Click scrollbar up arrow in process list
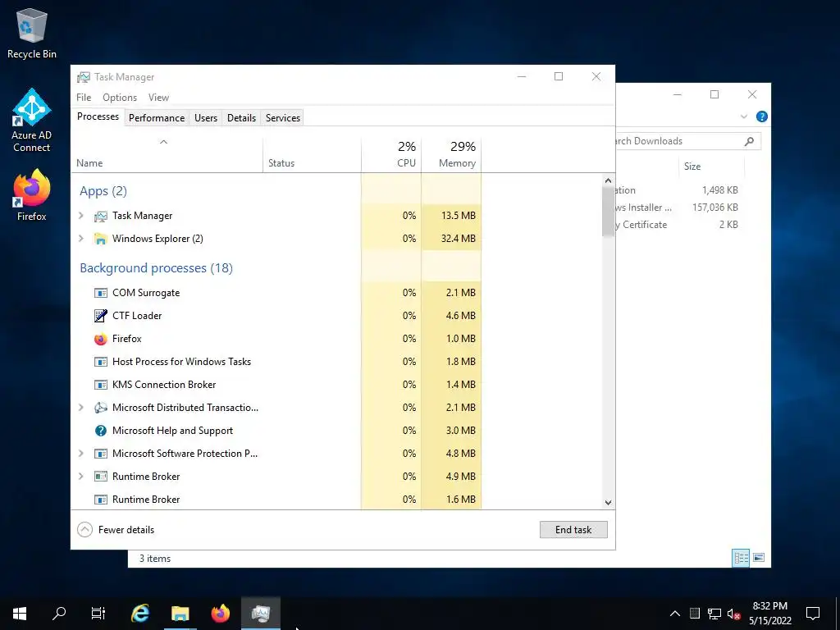Screen dimensions: 840x630 pyautogui.click(x=608, y=180)
